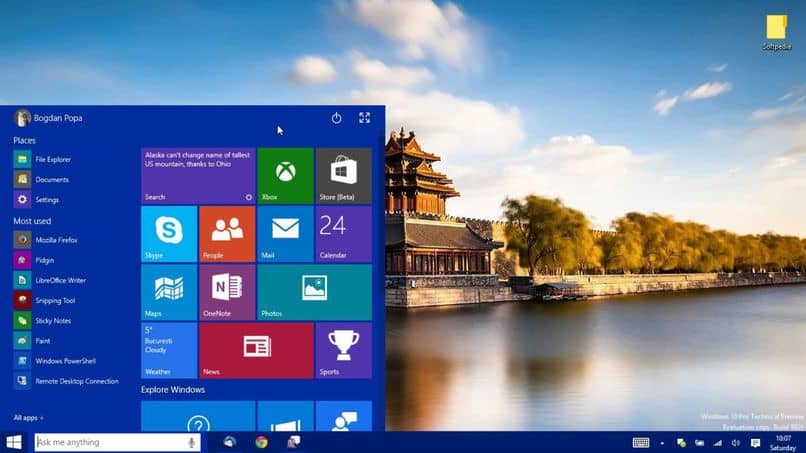
Task: Open Sticky Notes
Action: (43, 320)
